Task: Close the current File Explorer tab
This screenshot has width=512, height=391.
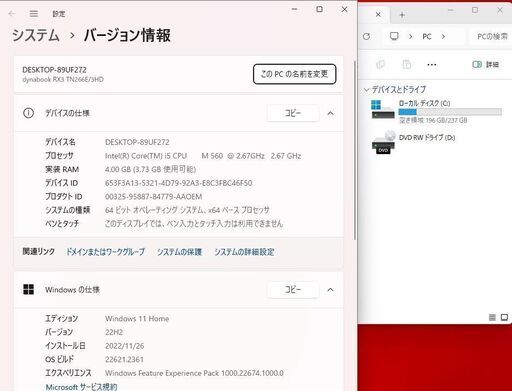Action: pyautogui.click(x=378, y=15)
